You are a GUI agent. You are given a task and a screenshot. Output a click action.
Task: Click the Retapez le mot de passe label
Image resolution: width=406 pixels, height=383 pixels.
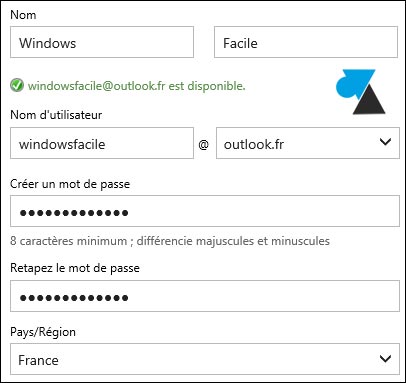click(75, 268)
